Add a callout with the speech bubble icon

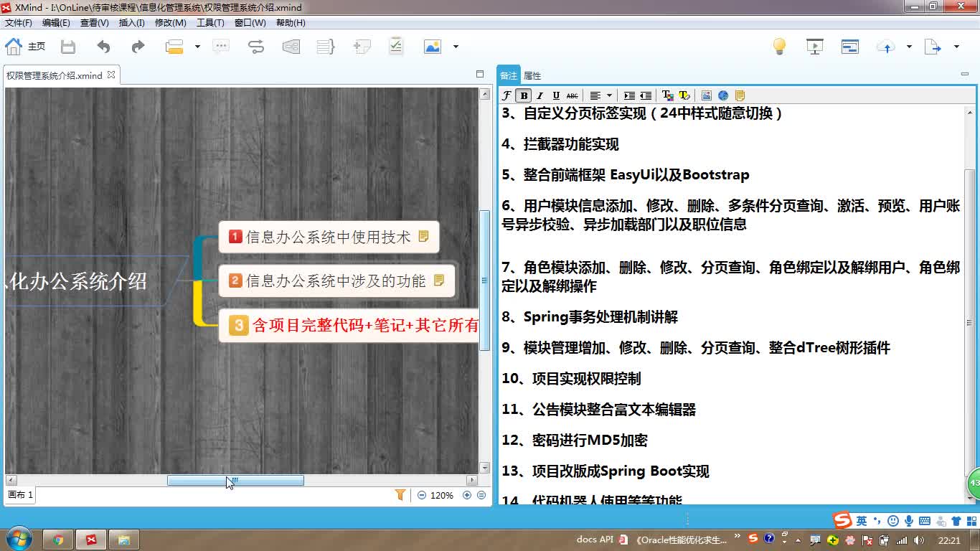221,47
